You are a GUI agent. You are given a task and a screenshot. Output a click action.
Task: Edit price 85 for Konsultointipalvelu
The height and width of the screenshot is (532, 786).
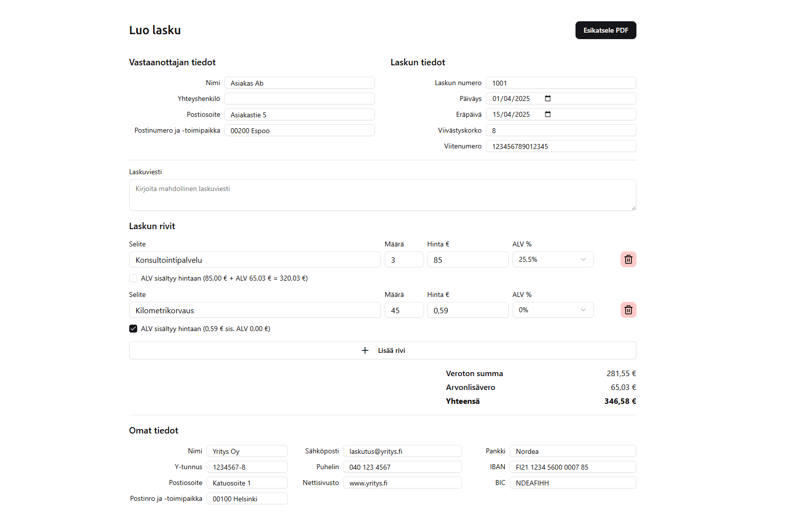468,259
